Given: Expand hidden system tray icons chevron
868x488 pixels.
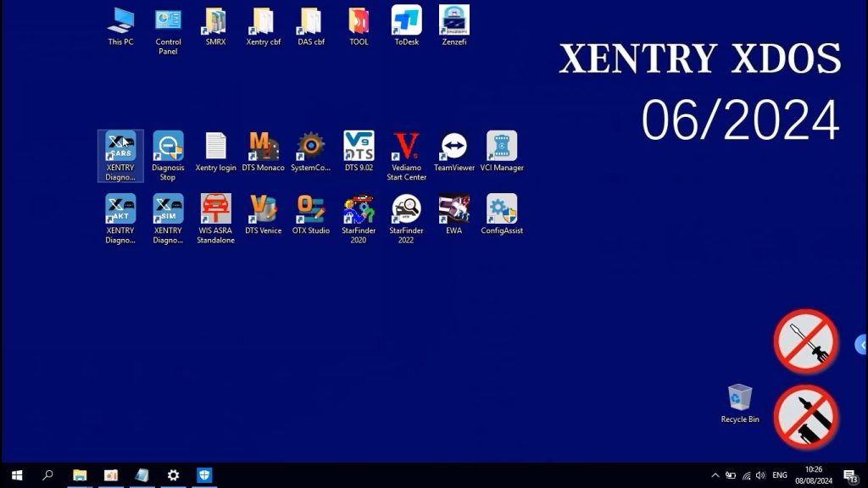Looking at the screenshot, I should tap(715, 475).
